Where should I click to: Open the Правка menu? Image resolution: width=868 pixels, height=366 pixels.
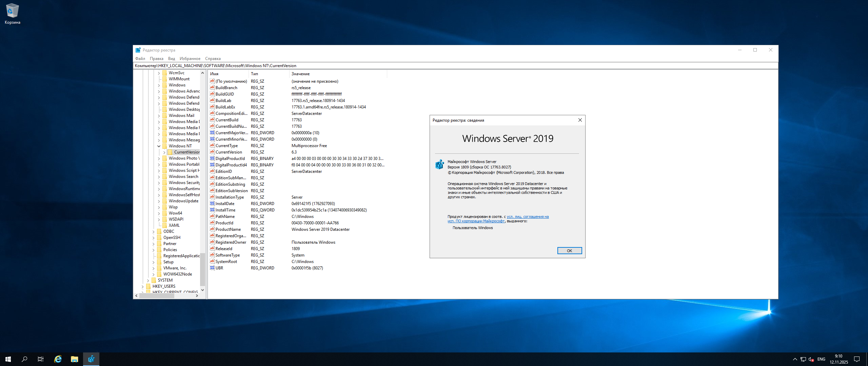pyautogui.click(x=156, y=59)
